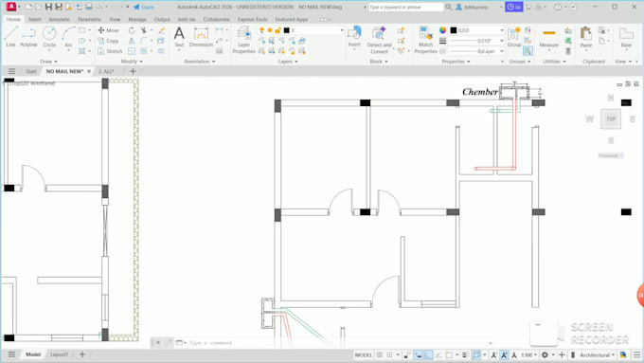Click the Table icon in Annotation panel

220,51
